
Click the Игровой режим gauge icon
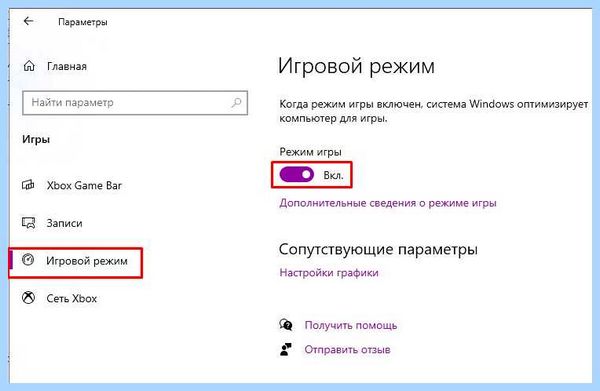28,260
